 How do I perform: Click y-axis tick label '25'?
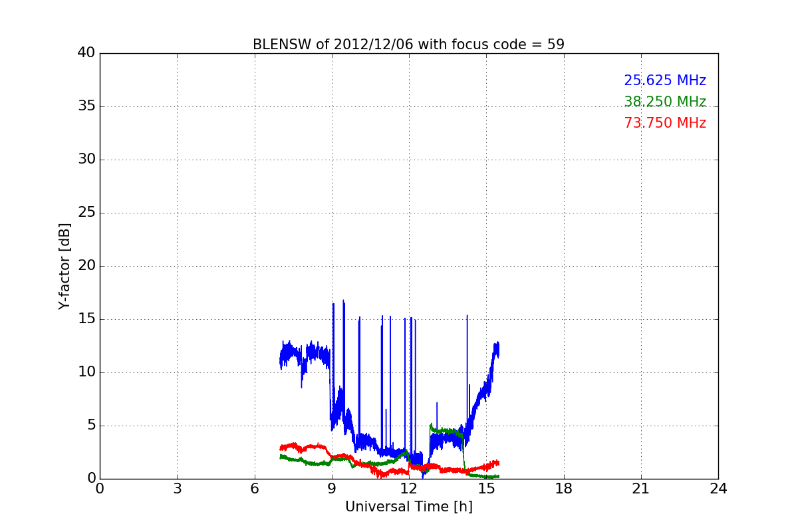click(x=86, y=213)
